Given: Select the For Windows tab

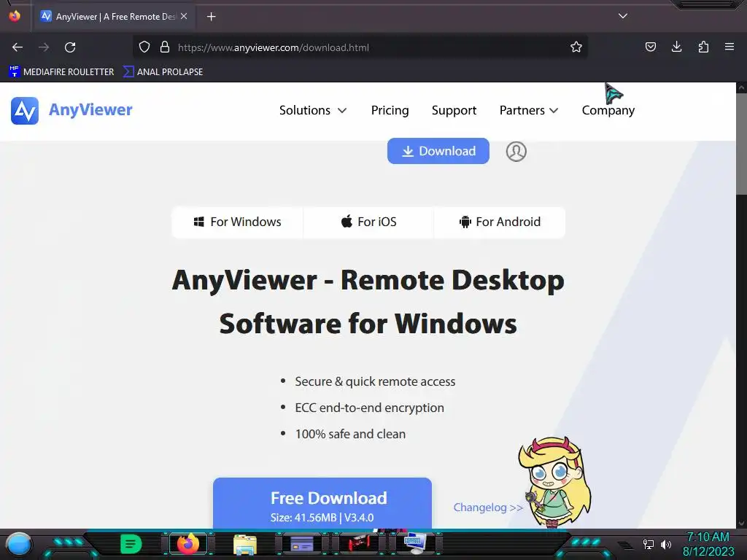Looking at the screenshot, I should point(237,222).
